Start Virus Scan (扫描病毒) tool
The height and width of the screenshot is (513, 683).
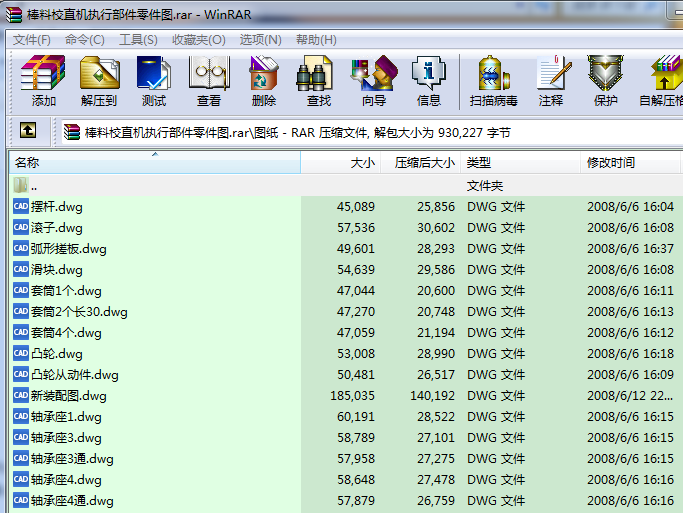(x=494, y=81)
